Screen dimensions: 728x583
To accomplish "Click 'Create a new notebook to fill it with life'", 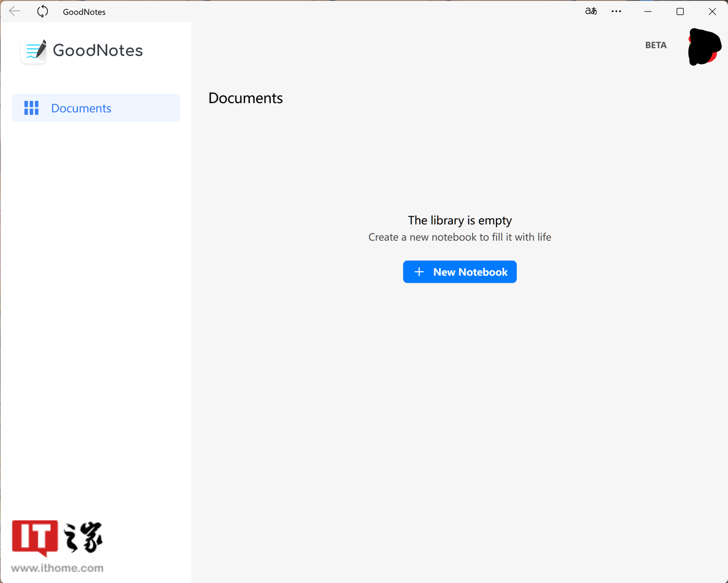I will tap(460, 237).
